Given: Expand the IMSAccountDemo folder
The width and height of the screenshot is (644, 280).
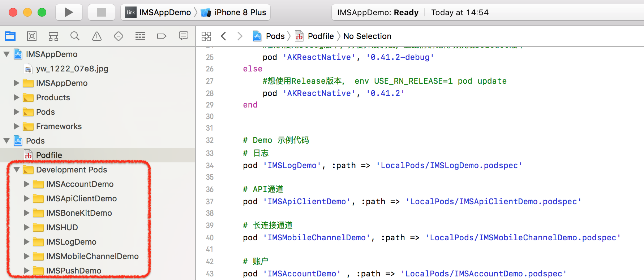Looking at the screenshot, I should click(x=27, y=184).
